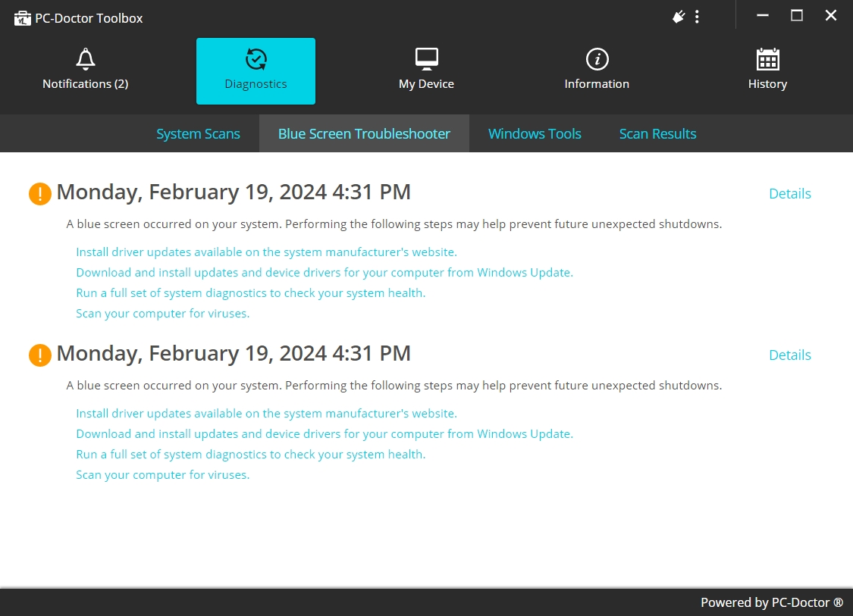Click second entry's Scan for viruses link
853x616 pixels.
tap(163, 475)
